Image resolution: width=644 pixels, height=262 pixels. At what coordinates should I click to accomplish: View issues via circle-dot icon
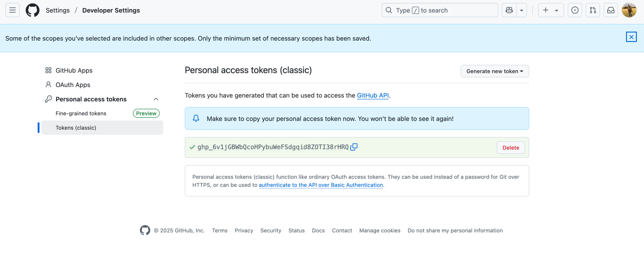[575, 10]
